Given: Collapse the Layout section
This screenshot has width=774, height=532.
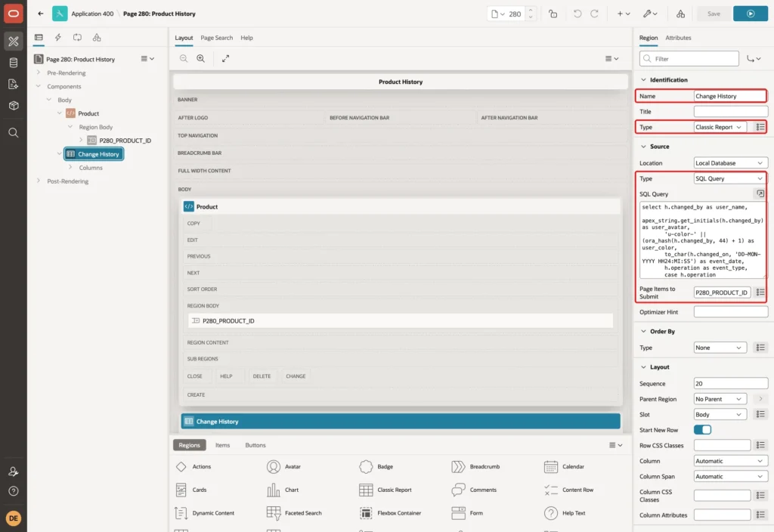Looking at the screenshot, I should click(643, 367).
